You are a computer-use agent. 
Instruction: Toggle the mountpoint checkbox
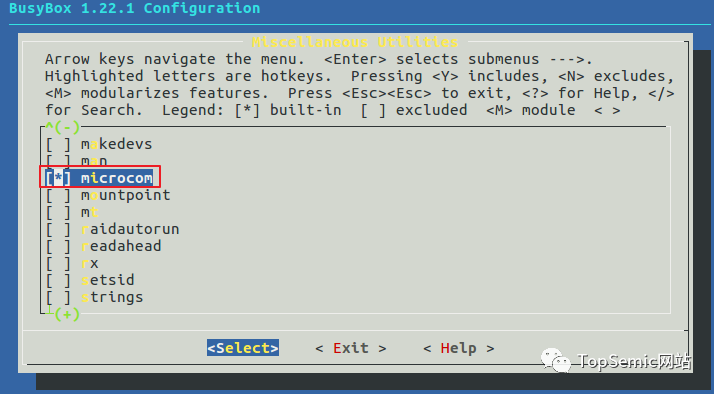pyautogui.click(x=58, y=195)
